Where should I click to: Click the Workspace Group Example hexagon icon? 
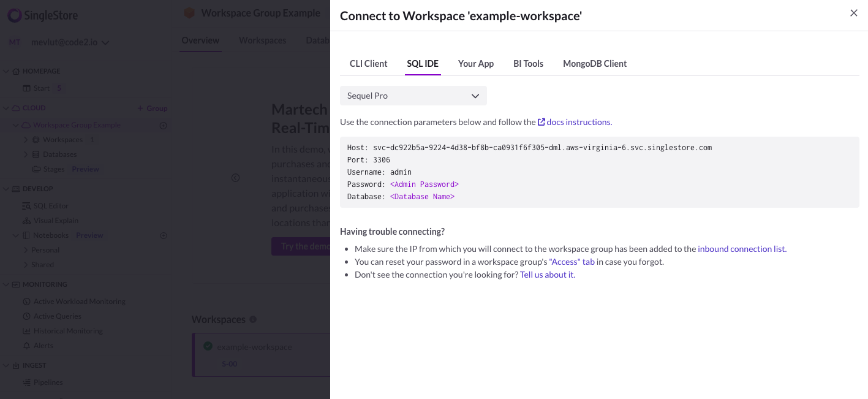(x=189, y=13)
